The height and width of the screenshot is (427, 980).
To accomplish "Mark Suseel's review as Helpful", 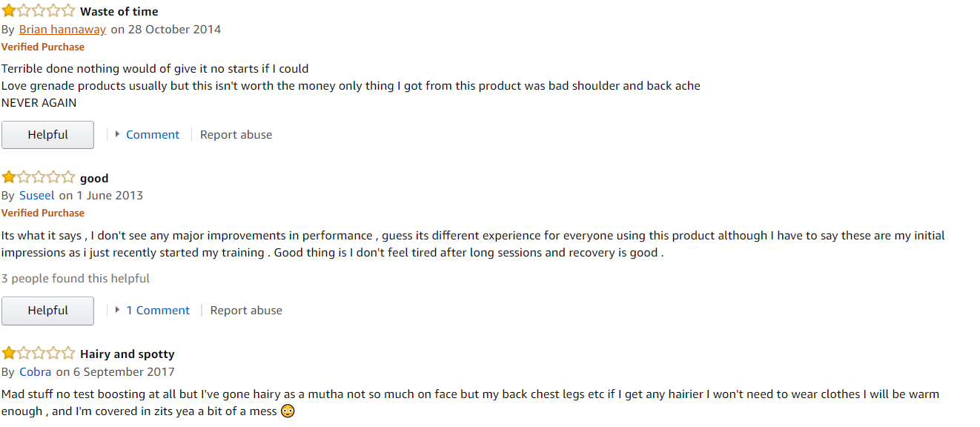I will tap(47, 311).
